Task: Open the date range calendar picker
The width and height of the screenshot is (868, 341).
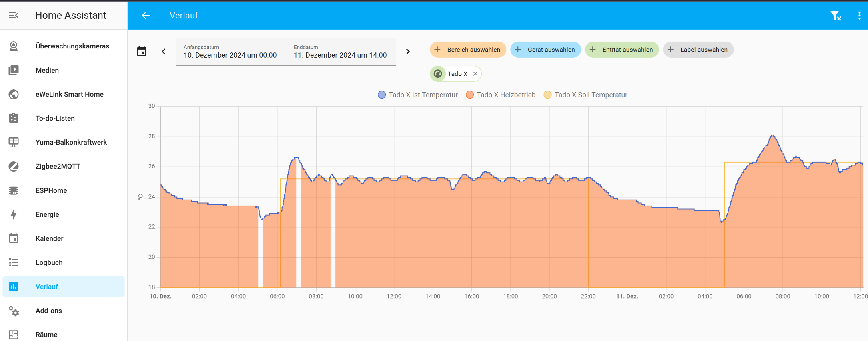Action: tap(142, 51)
